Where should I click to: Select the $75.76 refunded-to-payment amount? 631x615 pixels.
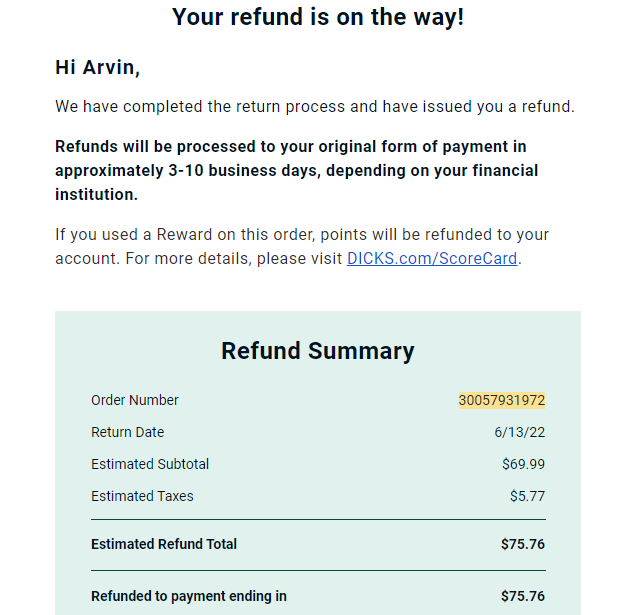tap(523, 596)
